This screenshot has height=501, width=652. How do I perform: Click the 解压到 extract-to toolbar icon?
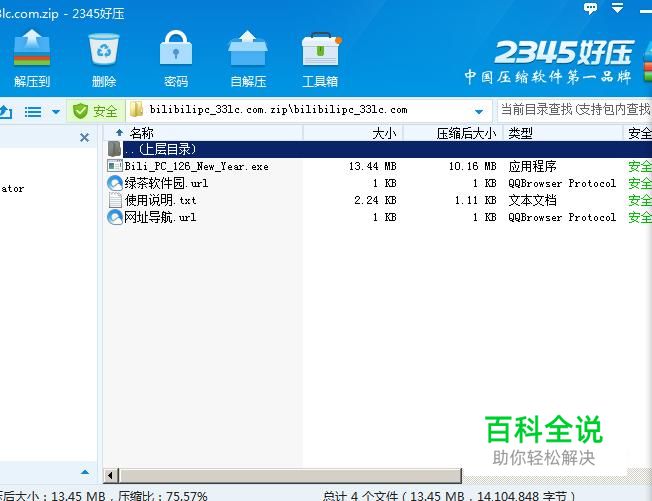pyautogui.click(x=32, y=58)
